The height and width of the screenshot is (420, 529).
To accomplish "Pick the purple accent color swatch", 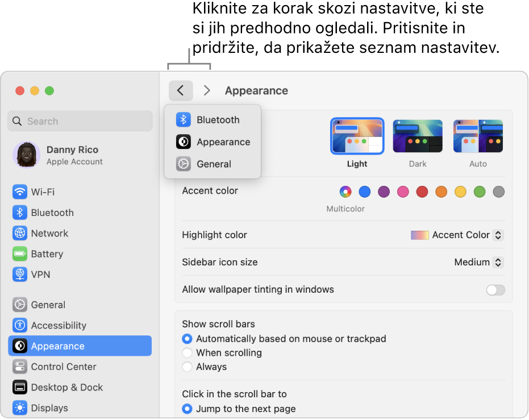I will [384, 192].
